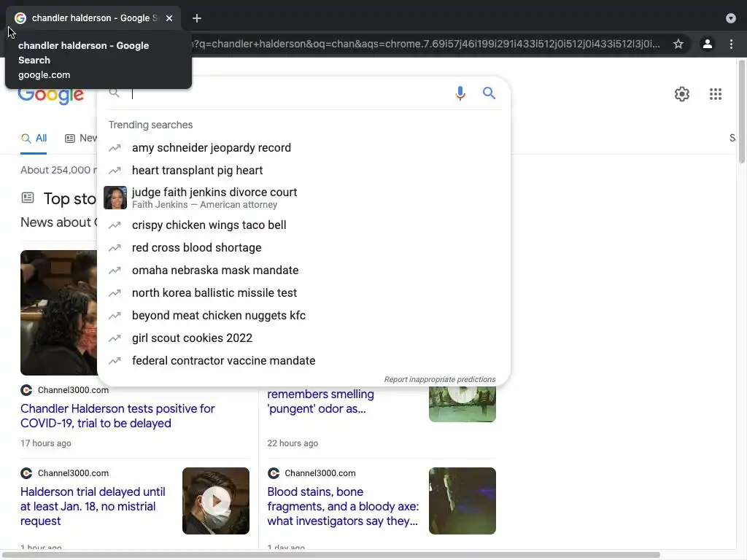This screenshot has height=560, width=747.
Task: Click Faith Jenkins thumbnail photo
Action: [115, 198]
